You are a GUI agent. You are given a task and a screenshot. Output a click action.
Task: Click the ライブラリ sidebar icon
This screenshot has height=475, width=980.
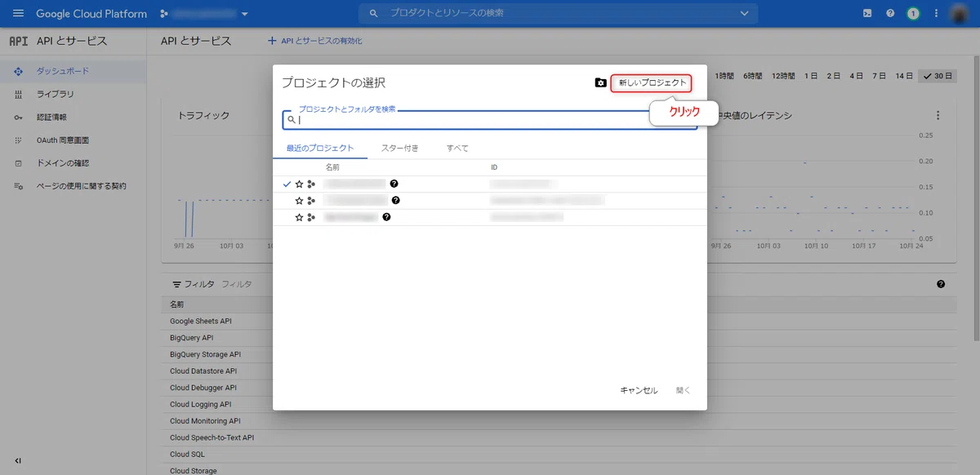[x=18, y=95]
